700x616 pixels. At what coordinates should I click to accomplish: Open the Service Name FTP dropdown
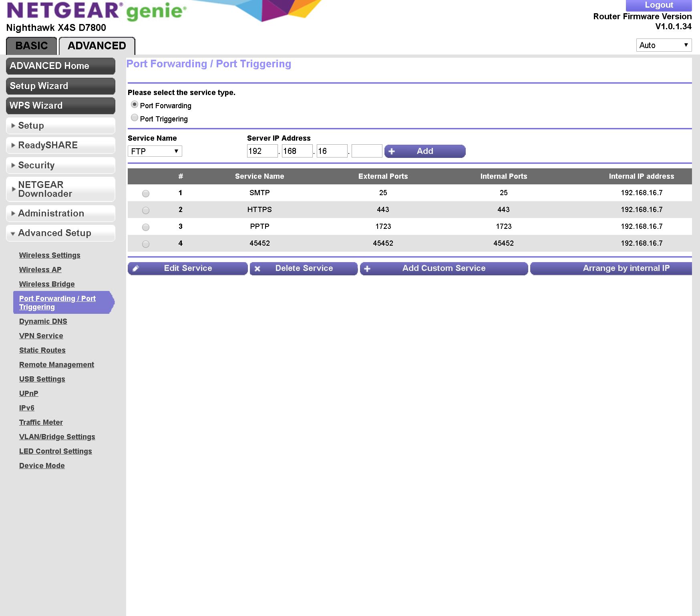155,151
